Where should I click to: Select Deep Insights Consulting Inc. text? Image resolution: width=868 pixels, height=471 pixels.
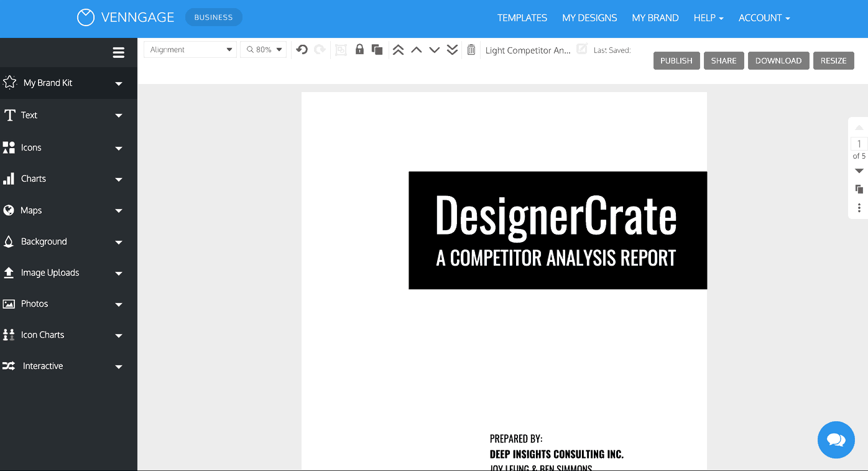556,454
